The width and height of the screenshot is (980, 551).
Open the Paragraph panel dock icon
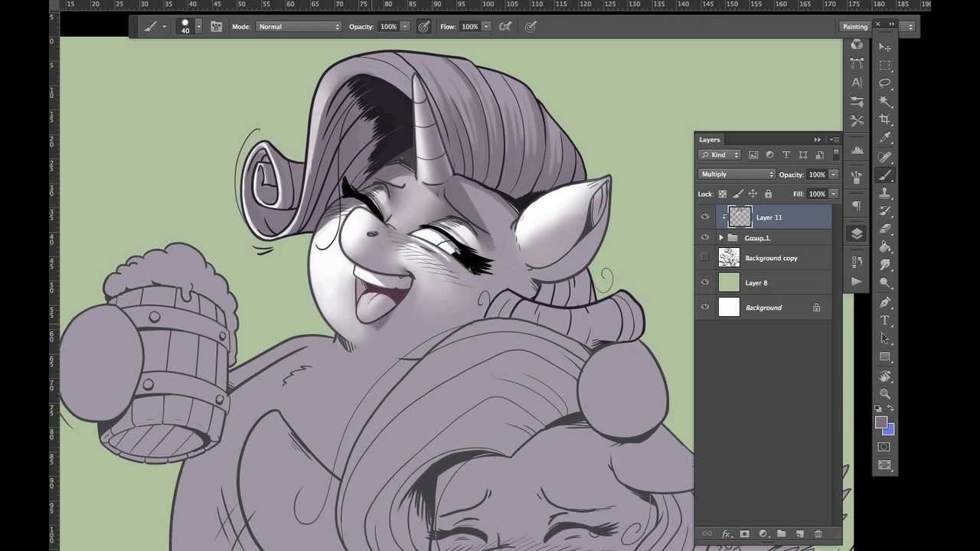click(x=857, y=206)
